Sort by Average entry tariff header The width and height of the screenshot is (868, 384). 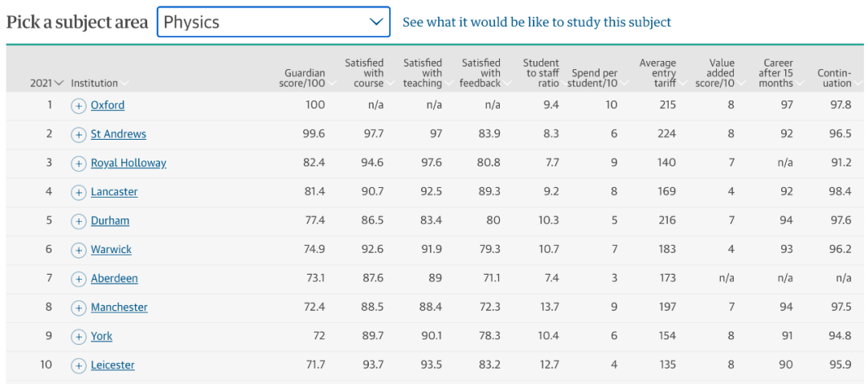pyautogui.click(x=658, y=73)
